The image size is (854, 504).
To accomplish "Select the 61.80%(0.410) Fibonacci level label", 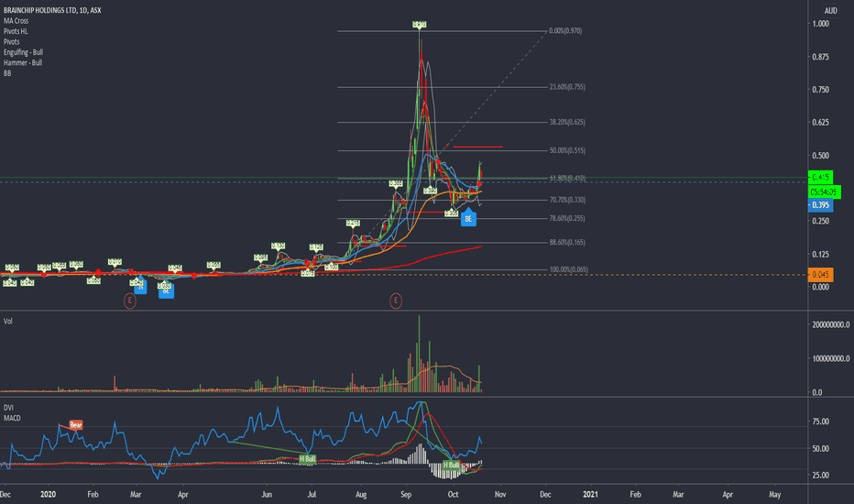I will coord(567,178).
